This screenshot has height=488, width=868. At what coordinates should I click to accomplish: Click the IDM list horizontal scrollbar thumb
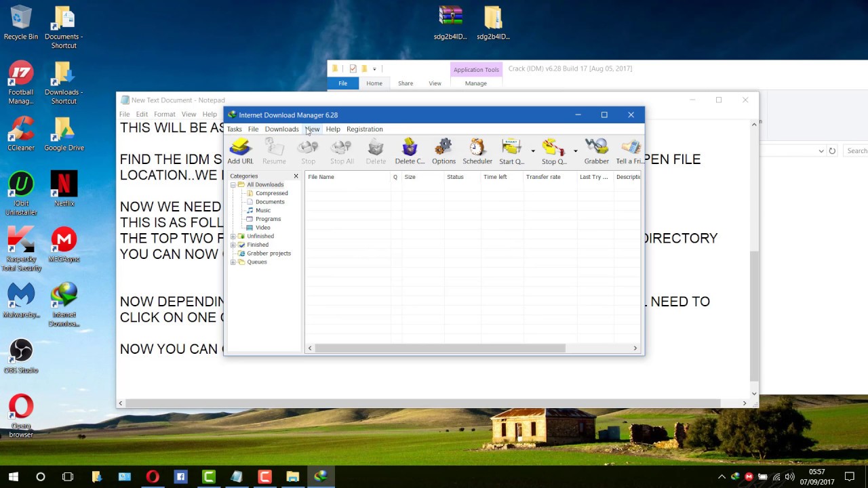click(439, 348)
